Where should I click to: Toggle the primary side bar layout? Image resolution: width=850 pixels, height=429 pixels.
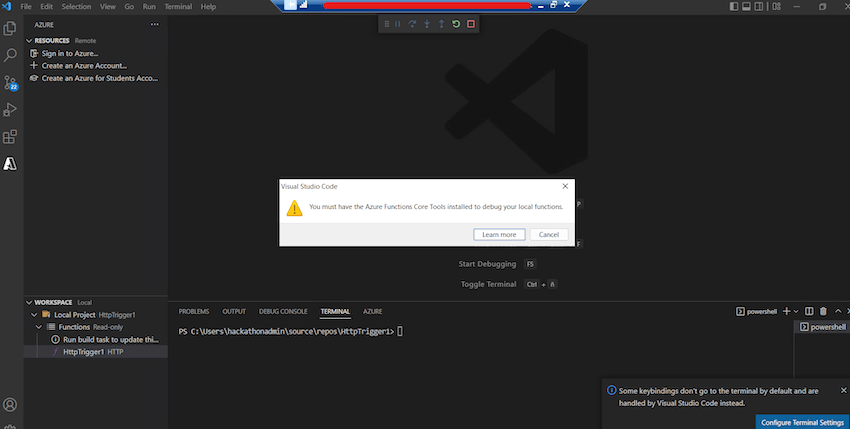point(734,6)
